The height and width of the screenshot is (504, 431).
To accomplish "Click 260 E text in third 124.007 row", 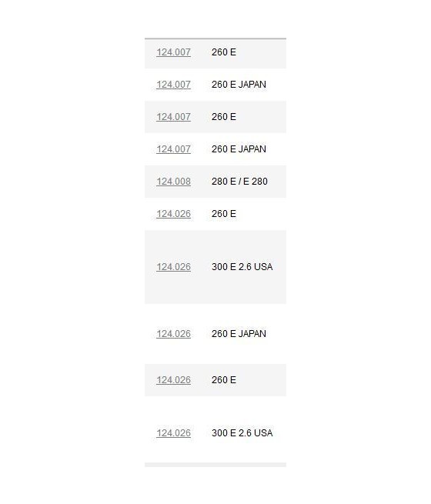I will click(x=224, y=117).
